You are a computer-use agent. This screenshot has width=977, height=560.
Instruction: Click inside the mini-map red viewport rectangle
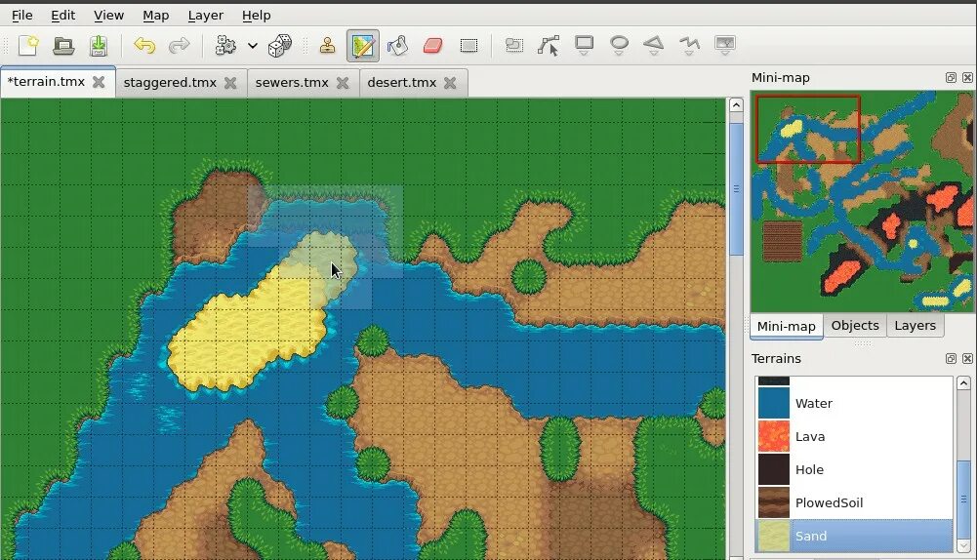[x=808, y=129]
